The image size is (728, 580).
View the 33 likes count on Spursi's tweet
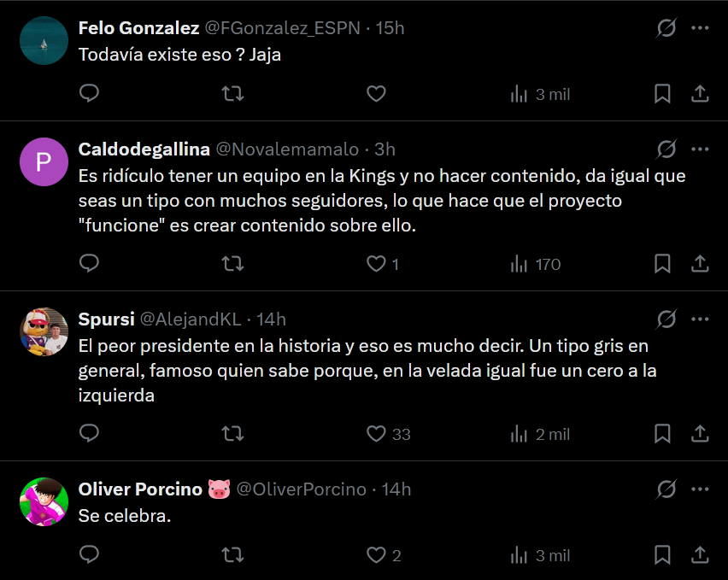pyautogui.click(x=401, y=434)
